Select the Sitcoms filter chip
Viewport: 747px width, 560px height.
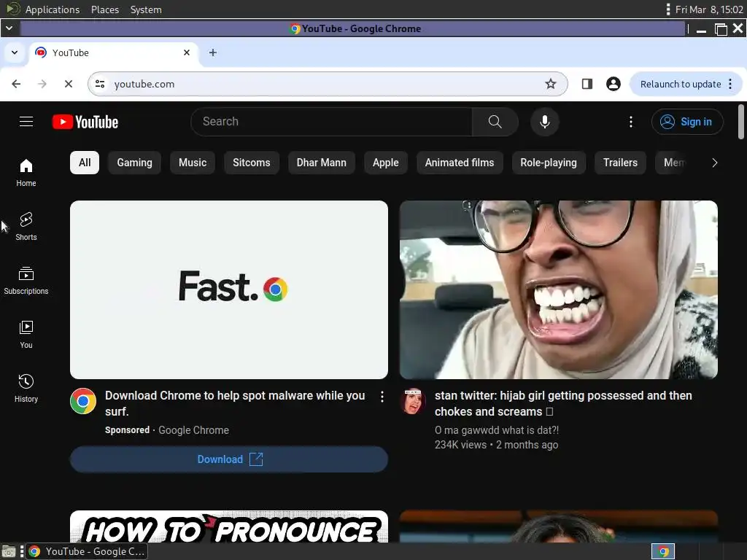coord(252,163)
